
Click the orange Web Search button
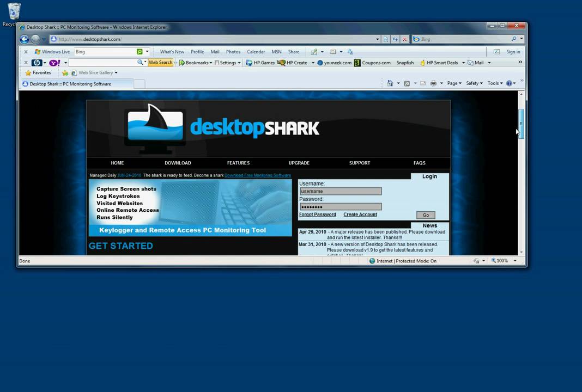160,63
